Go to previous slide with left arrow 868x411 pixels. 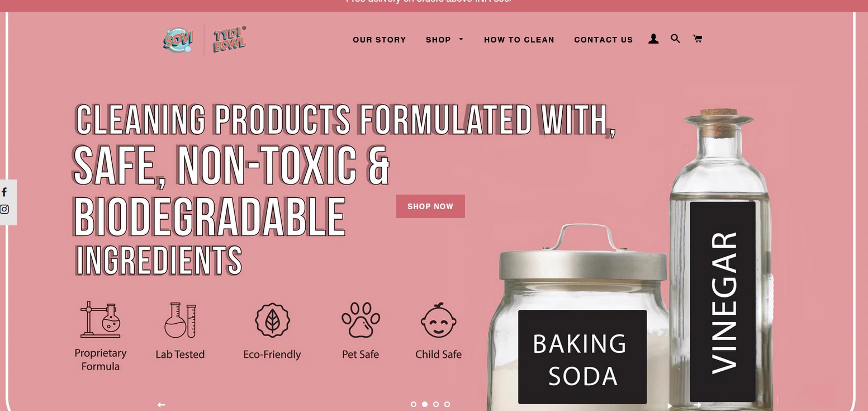[x=161, y=405]
